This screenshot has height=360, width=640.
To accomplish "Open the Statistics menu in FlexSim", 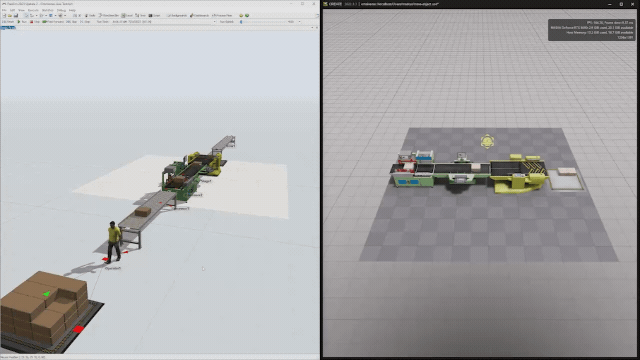I will click(47, 10).
